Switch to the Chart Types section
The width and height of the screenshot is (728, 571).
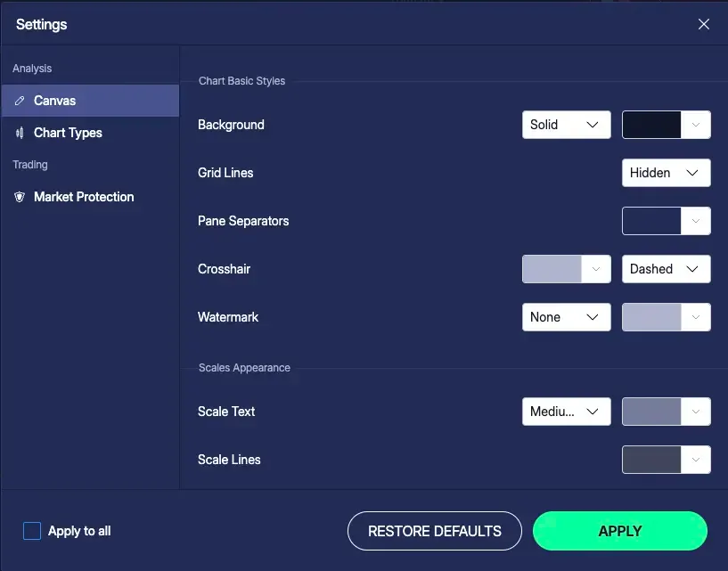click(x=91, y=133)
